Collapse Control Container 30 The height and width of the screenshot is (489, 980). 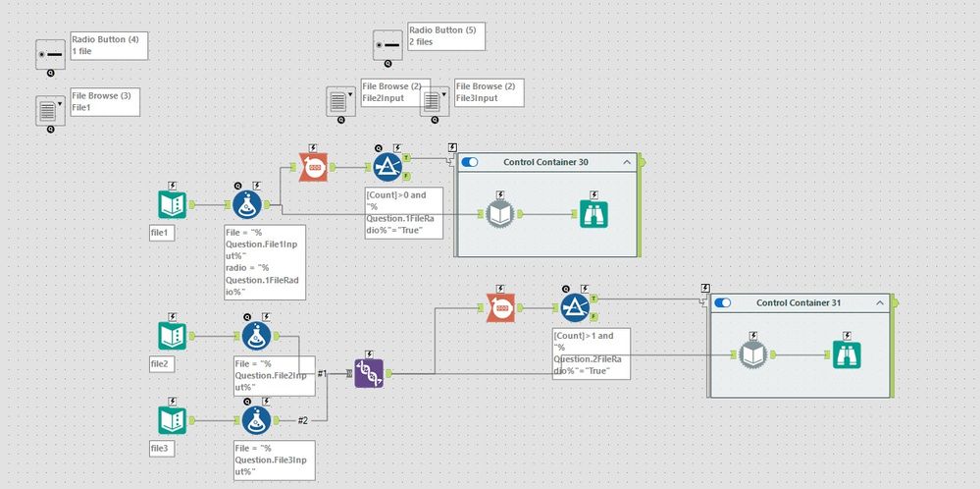[x=627, y=163]
